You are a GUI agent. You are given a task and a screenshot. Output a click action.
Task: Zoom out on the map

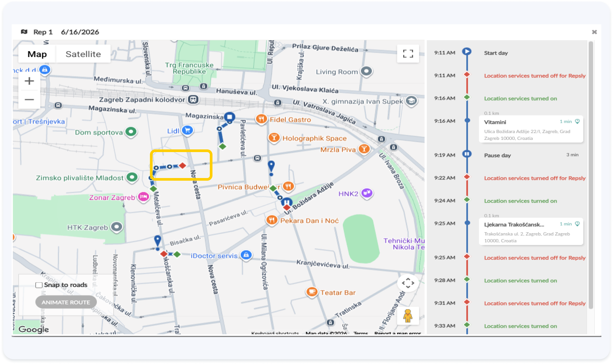(x=29, y=100)
